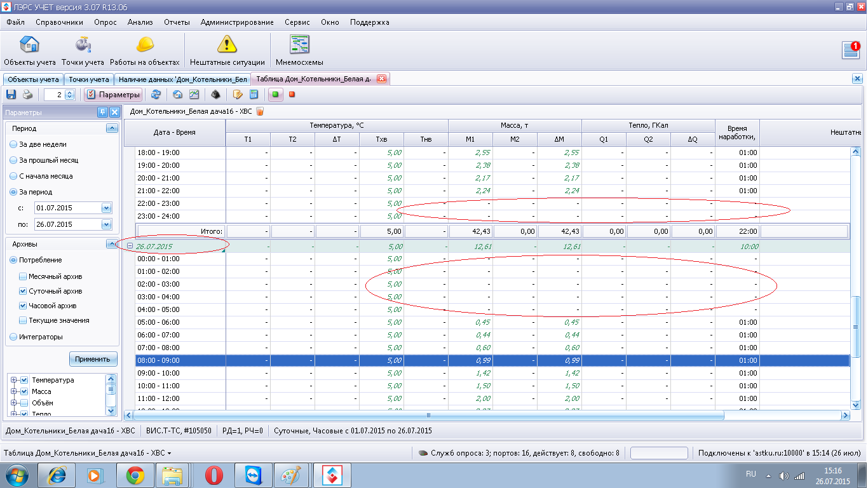Image resolution: width=868 pixels, height=488 pixels.
Task: Select the Интеграторы radio option
Action: point(36,337)
